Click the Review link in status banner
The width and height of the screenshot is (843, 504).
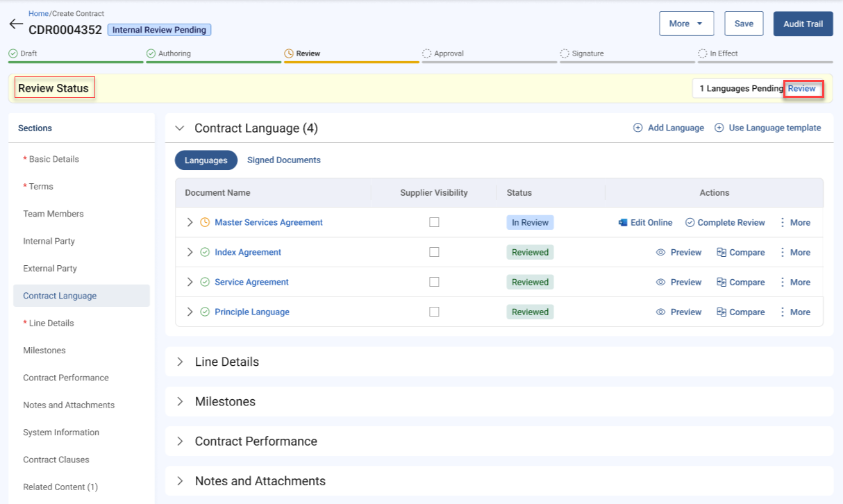(x=802, y=89)
